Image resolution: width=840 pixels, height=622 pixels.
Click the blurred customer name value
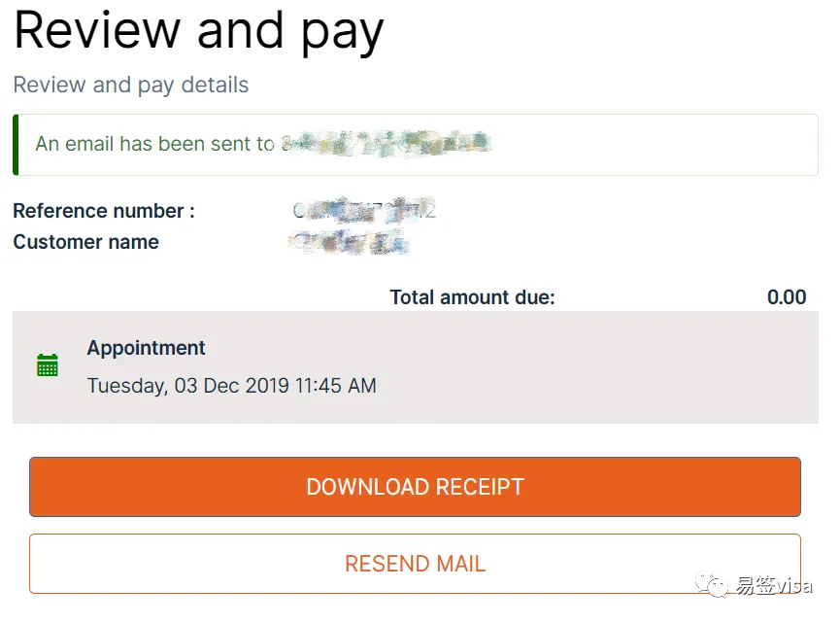(352, 241)
